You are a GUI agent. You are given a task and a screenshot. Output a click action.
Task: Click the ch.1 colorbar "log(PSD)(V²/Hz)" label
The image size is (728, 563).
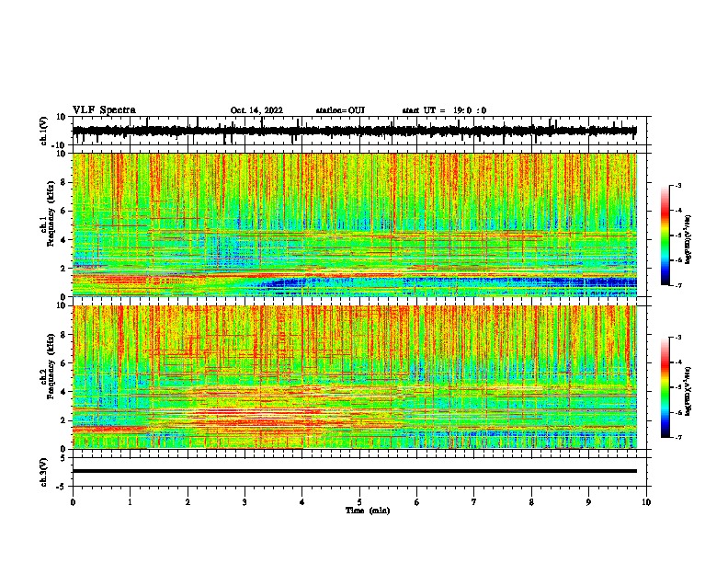[x=688, y=240]
